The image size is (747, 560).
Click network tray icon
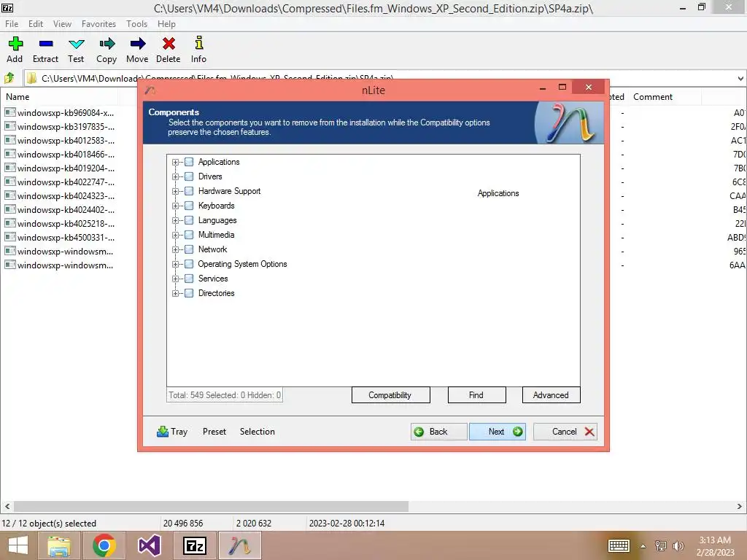tap(661, 545)
